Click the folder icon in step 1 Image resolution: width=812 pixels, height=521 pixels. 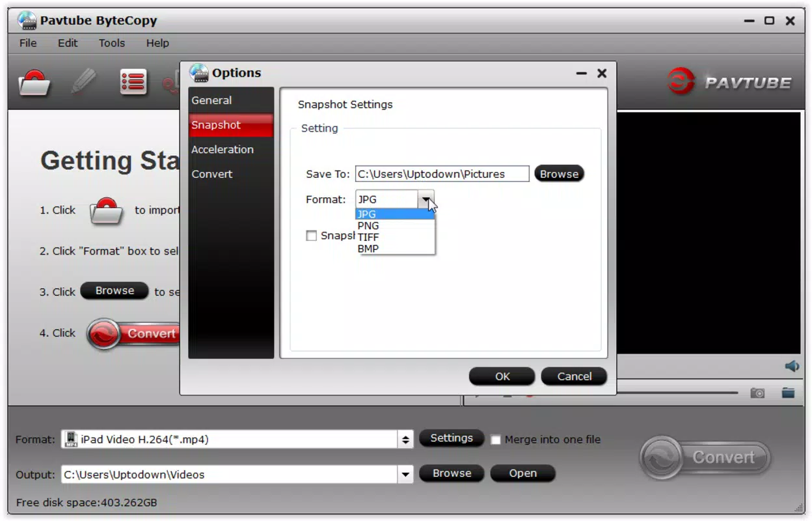(x=106, y=211)
